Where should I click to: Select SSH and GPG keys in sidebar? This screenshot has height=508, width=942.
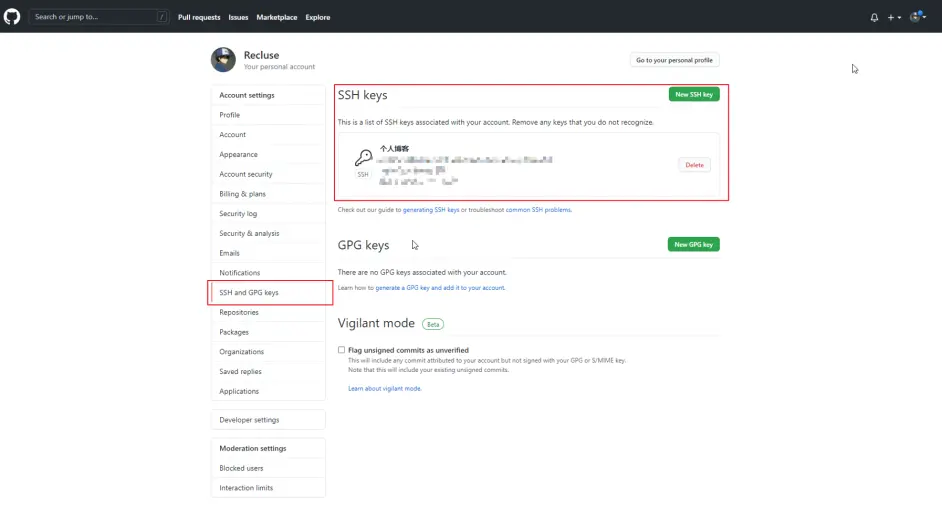pyautogui.click(x=249, y=292)
